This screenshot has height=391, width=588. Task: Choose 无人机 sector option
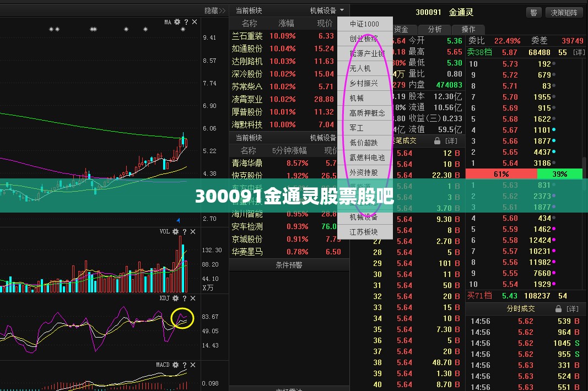click(364, 68)
